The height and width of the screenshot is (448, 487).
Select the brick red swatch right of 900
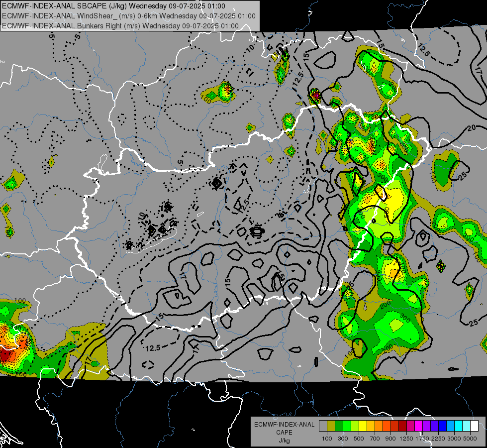[x=395, y=426]
